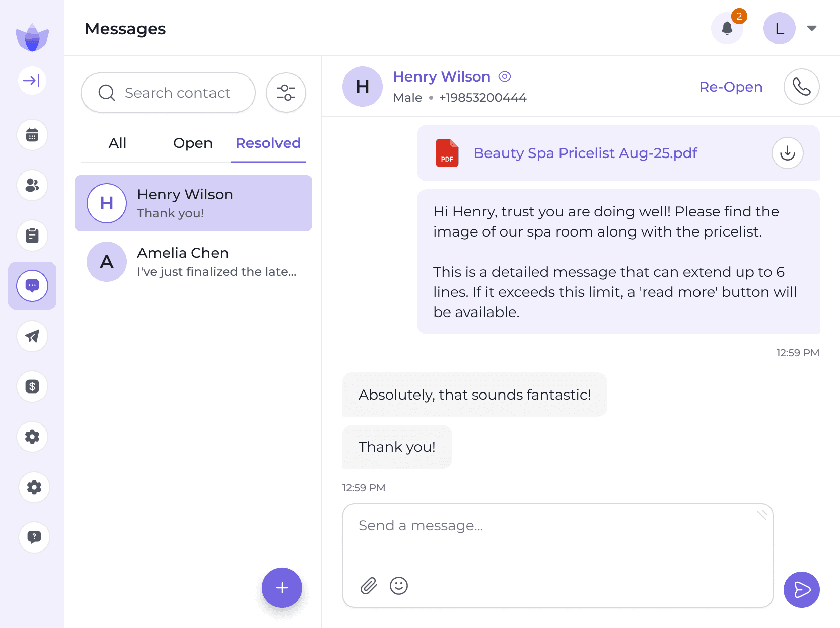Open the paper plane campaigns icon
The image size is (840, 628).
32,336
